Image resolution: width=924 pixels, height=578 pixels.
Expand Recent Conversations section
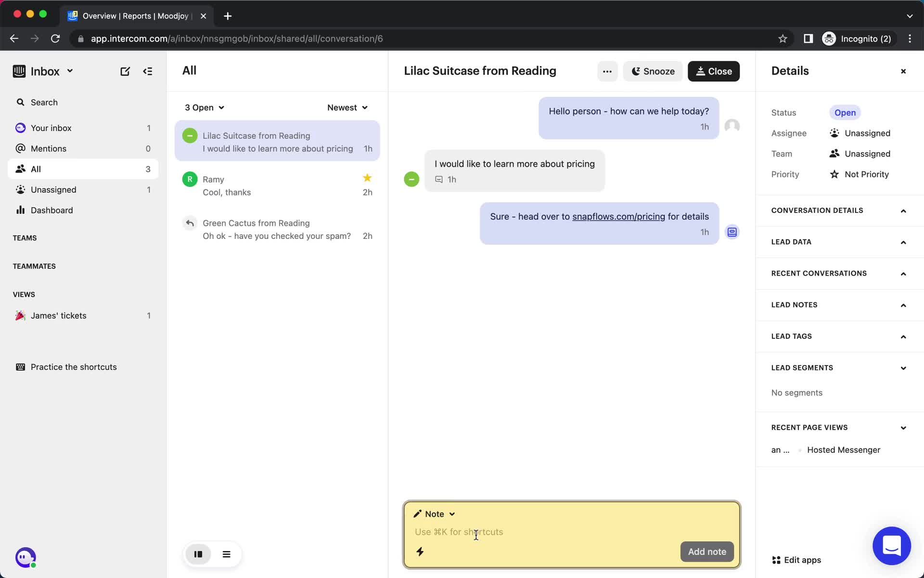pyautogui.click(x=839, y=273)
